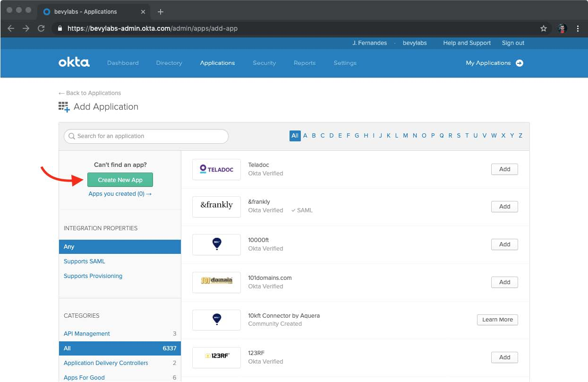Click the browser back arrow icon
The image size is (588, 382).
pos(11,28)
